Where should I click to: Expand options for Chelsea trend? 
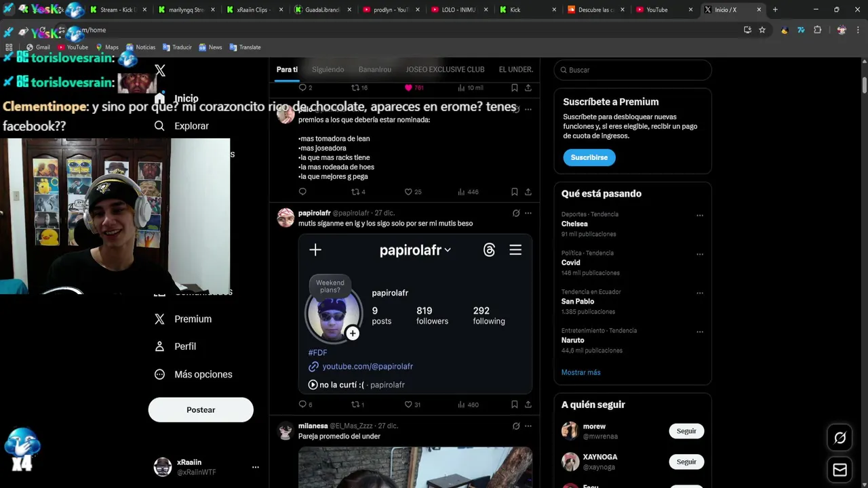click(700, 216)
